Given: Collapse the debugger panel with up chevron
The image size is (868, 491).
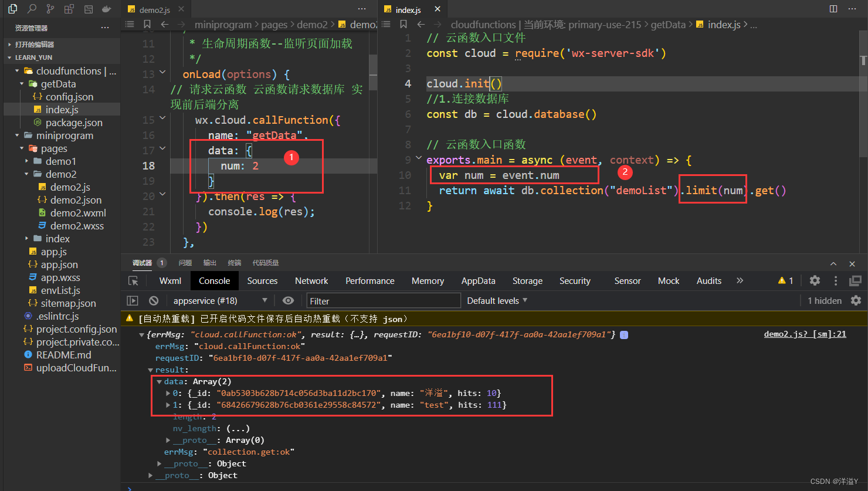Looking at the screenshot, I should [833, 263].
